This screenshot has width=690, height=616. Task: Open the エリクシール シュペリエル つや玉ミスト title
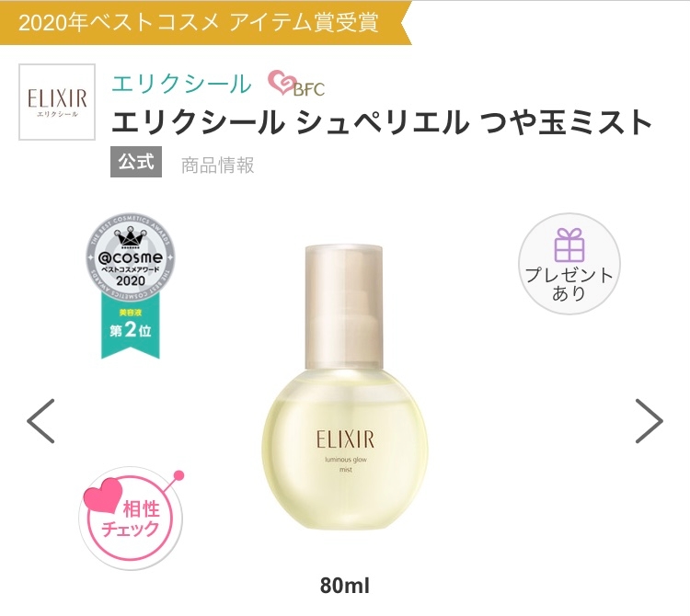coord(382,121)
